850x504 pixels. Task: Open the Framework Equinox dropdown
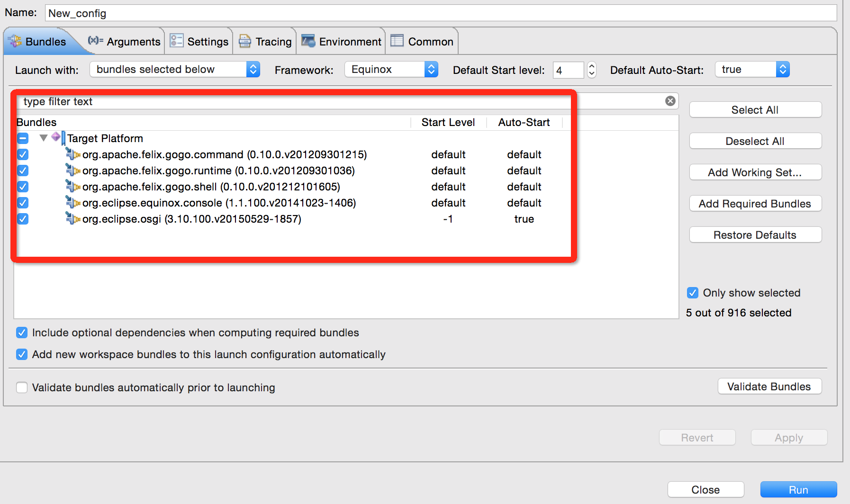(x=391, y=70)
